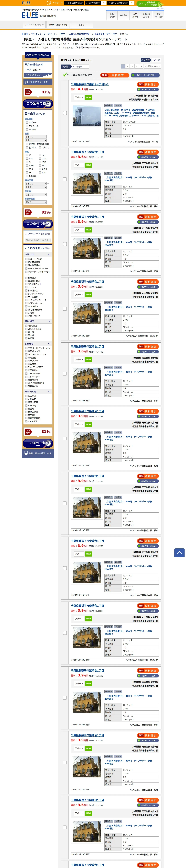Click 保存した条件で探す in header bar
This screenshot has width=186, height=868.
pos(118,3)
